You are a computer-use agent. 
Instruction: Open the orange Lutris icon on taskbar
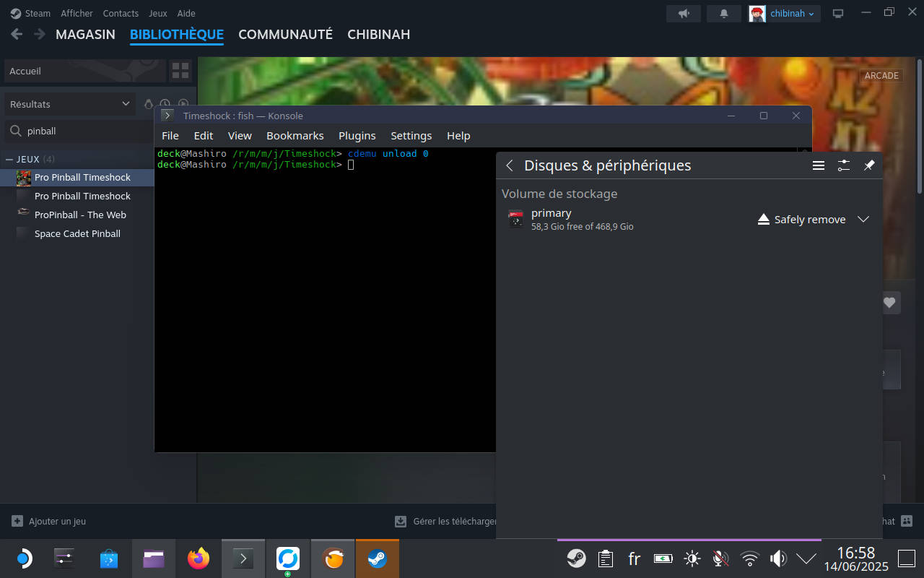tap(333, 558)
